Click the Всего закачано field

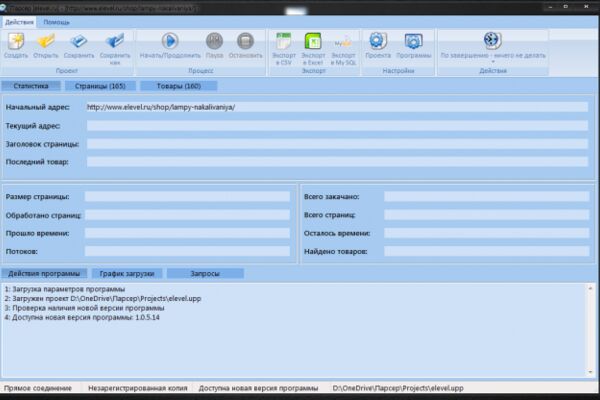(486, 196)
